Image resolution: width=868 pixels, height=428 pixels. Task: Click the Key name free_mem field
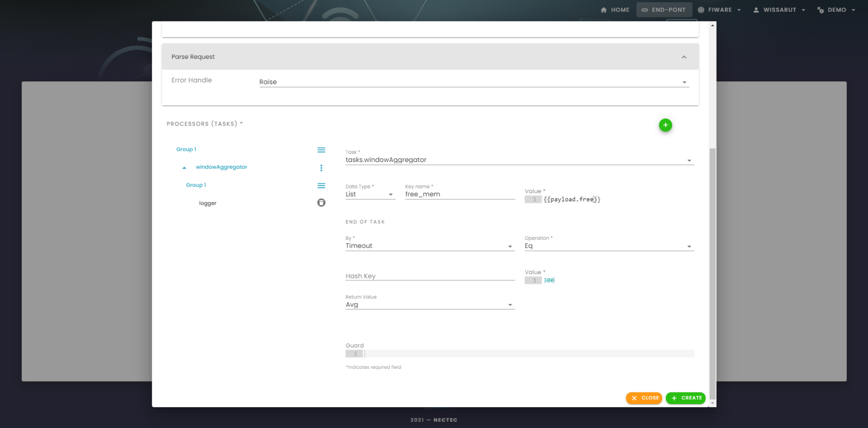click(460, 194)
